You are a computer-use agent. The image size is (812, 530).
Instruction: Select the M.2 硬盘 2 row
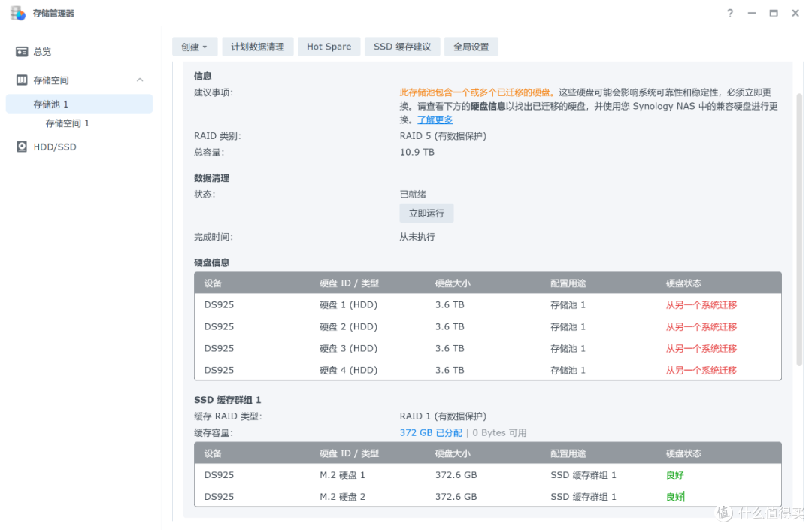coord(488,497)
